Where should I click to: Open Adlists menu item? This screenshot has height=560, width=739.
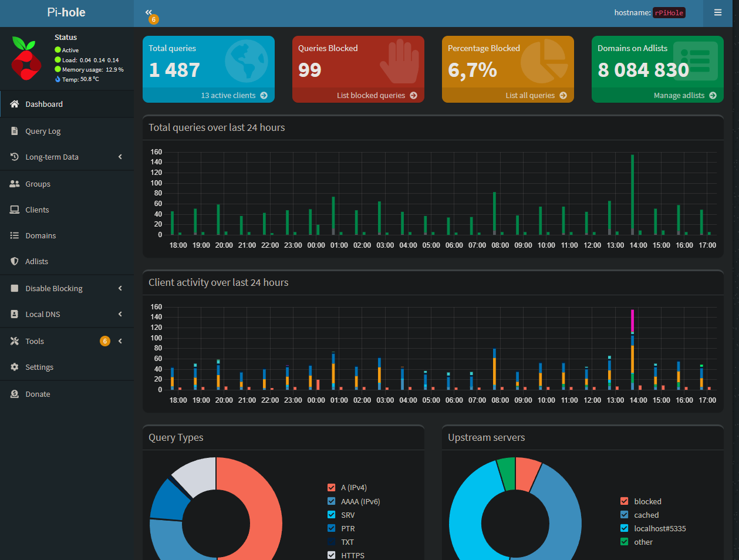click(x=67, y=261)
